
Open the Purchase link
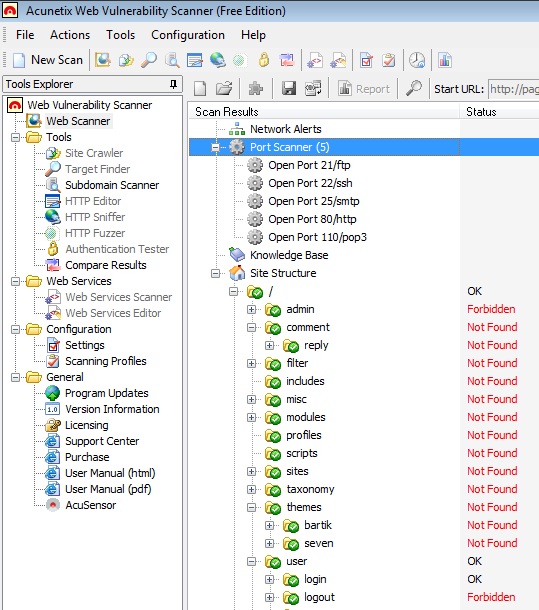coord(87,457)
